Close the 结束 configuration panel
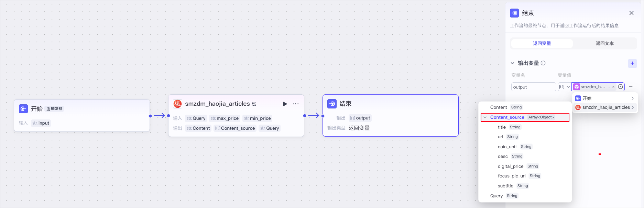The height and width of the screenshot is (208, 644). point(631,13)
